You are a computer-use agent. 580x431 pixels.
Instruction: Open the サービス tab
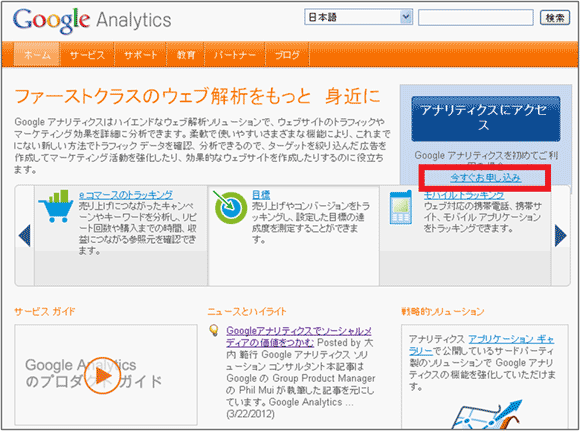pos(87,55)
